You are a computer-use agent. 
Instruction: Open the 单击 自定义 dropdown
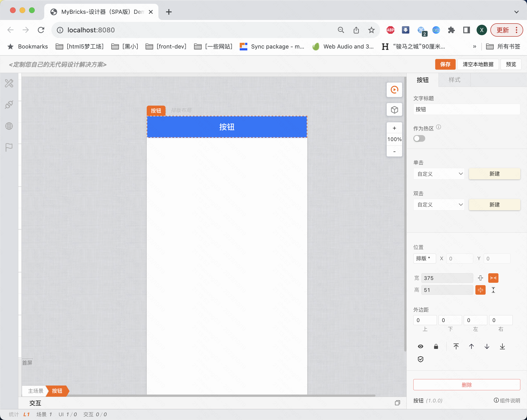click(x=439, y=174)
